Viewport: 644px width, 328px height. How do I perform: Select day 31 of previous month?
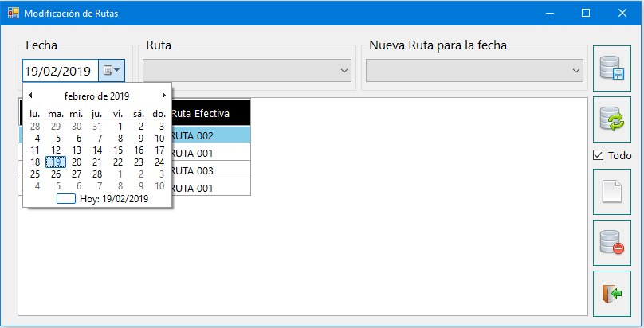97,127
